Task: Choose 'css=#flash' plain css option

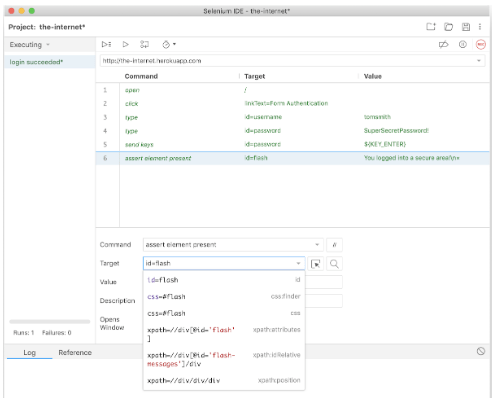Action: pos(224,313)
